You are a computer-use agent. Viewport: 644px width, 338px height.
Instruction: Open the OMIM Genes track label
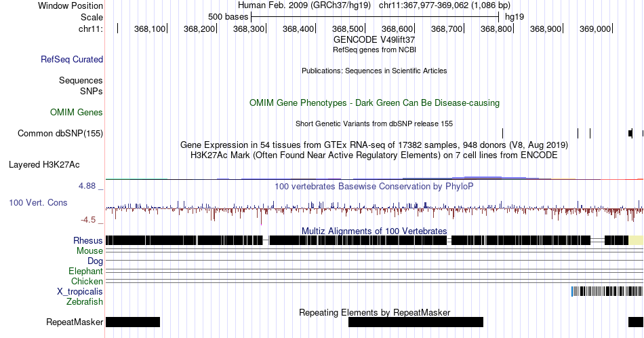[x=77, y=112]
